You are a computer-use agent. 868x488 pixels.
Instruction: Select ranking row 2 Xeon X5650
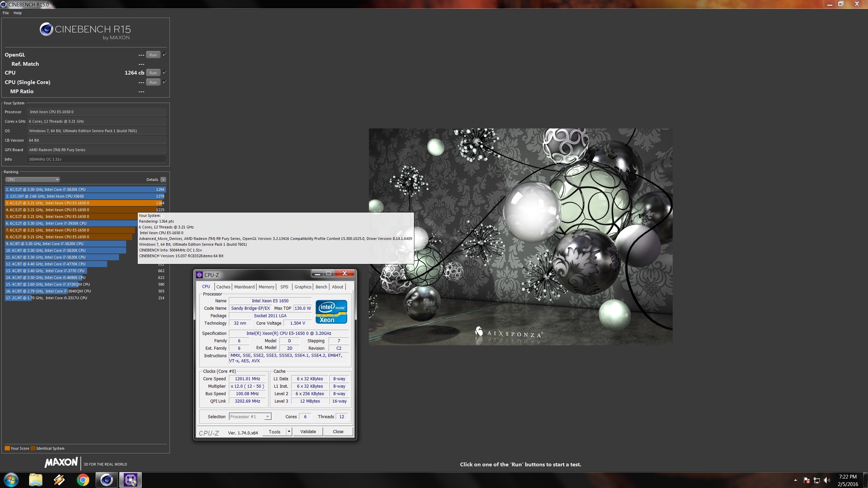point(85,196)
